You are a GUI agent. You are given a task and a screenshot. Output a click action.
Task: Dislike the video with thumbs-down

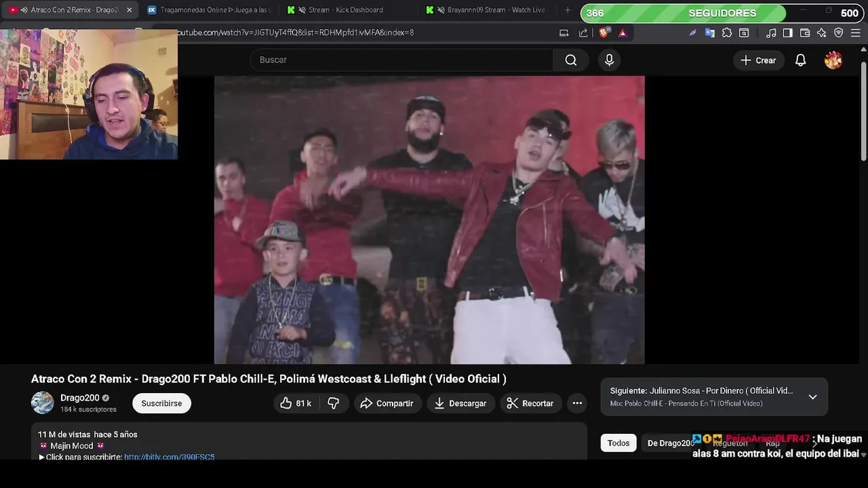click(333, 403)
